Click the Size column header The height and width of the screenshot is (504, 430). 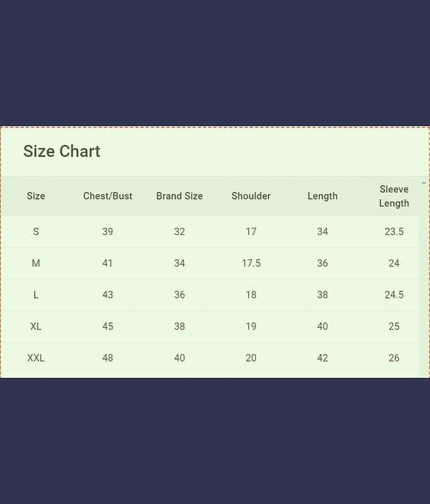(x=36, y=196)
